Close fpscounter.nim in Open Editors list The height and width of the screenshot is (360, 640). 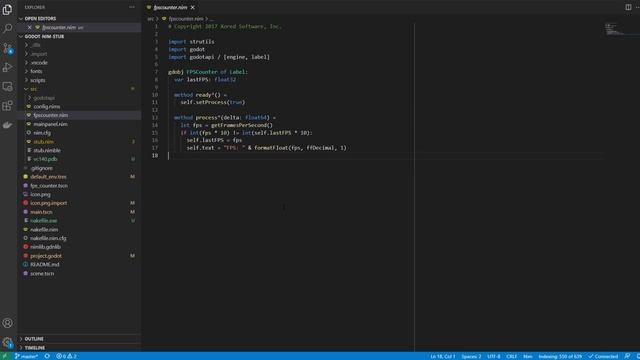(x=29, y=27)
